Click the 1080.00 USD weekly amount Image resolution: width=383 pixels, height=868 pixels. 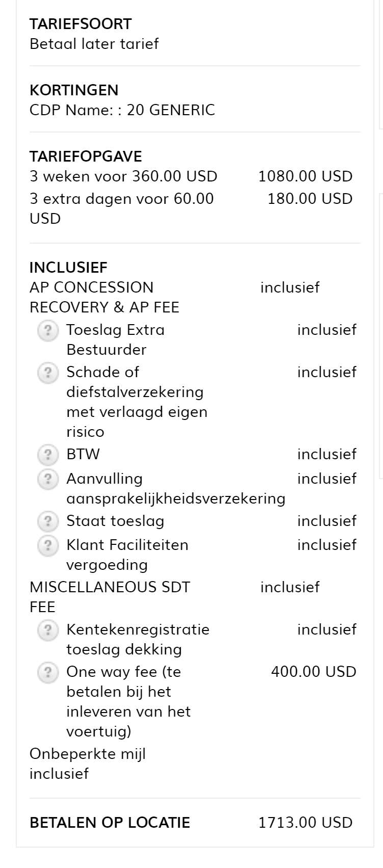(305, 176)
